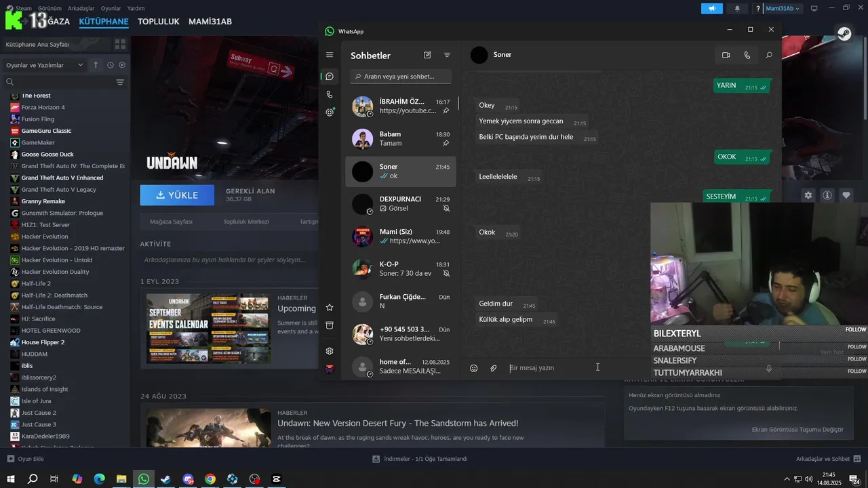
Task: Select Goose Goose Duck in library
Action: (47, 155)
